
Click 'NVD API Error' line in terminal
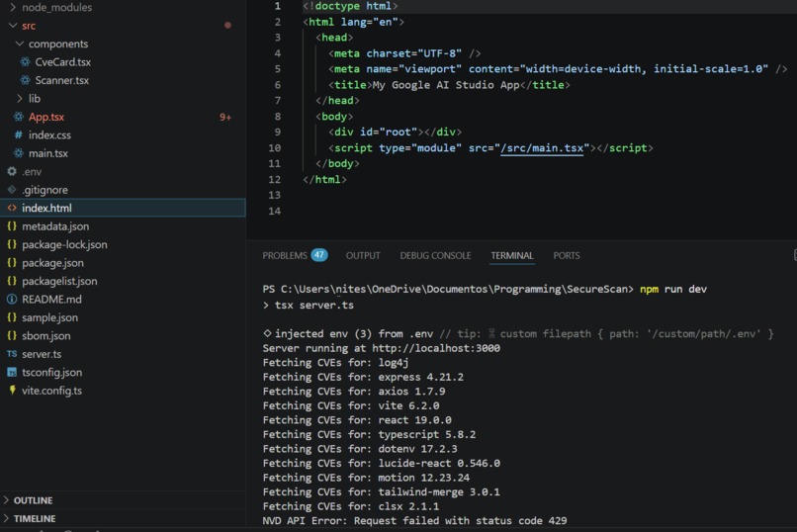coord(414,521)
